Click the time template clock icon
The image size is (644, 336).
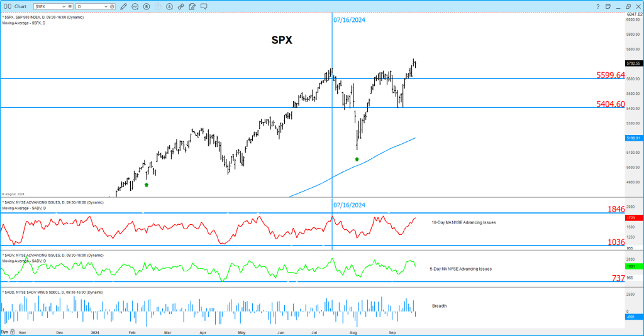pyautogui.click(x=112, y=6)
